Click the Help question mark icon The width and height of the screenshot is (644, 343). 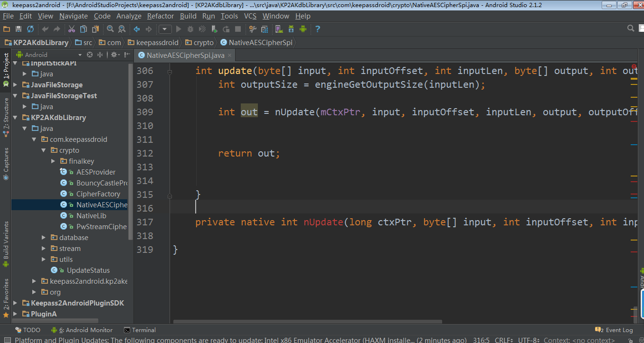pyautogui.click(x=317, y=29)
